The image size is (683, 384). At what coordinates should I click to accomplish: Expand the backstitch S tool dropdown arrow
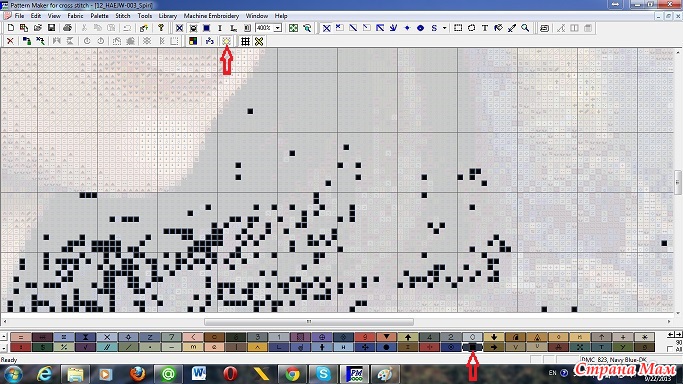click(444, 28)
